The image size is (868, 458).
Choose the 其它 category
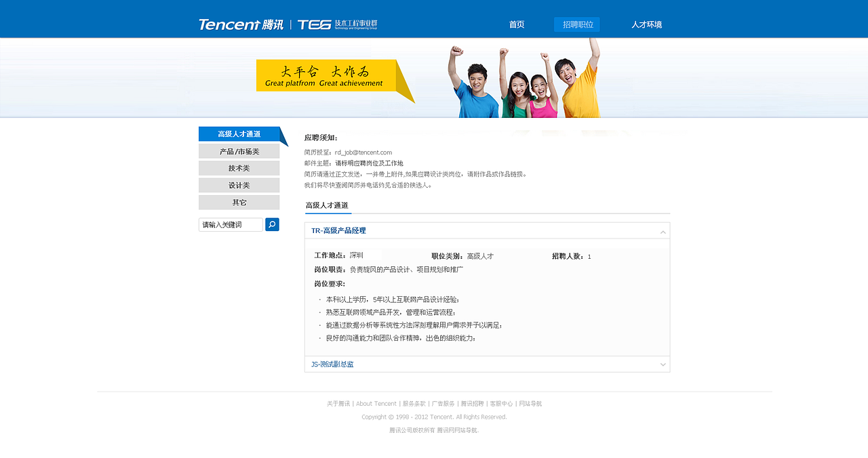click(239, 203)
